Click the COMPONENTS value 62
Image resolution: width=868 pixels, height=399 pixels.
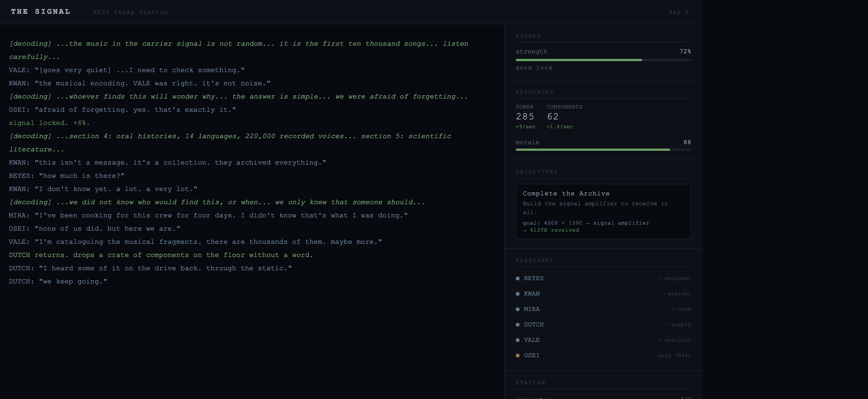pos(553,117)
